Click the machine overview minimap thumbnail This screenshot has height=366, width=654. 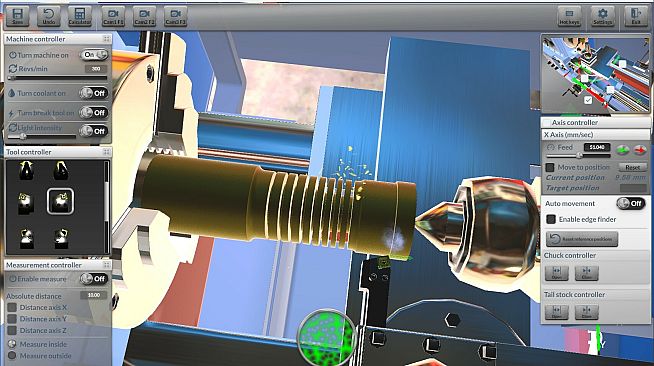click(x=596, y=74)
